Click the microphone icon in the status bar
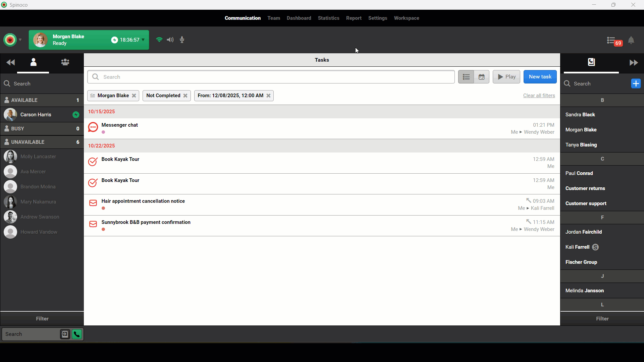The height and width of the screenshot is (362, 644). pyautogui.click(x=182, y=40)
